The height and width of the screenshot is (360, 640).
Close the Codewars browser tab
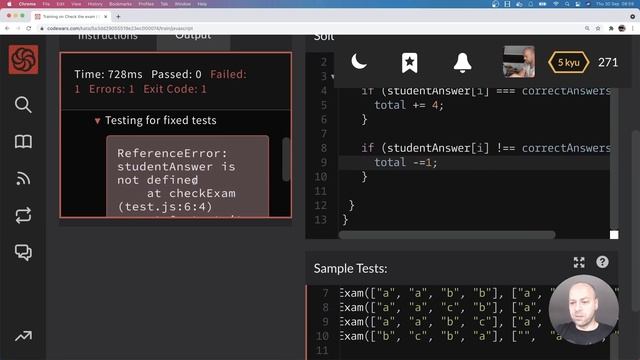point(106,16)
